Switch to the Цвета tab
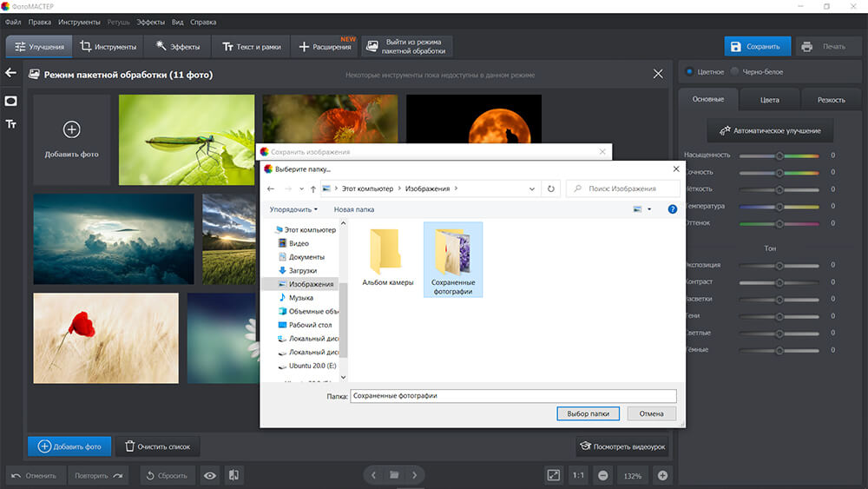Screen dimensions: 868x489 point(769,100)
